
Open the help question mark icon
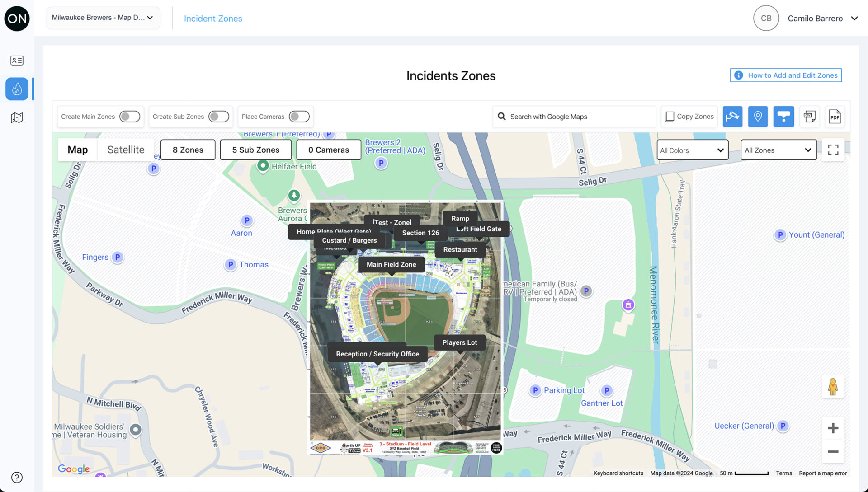click(17, 478)
